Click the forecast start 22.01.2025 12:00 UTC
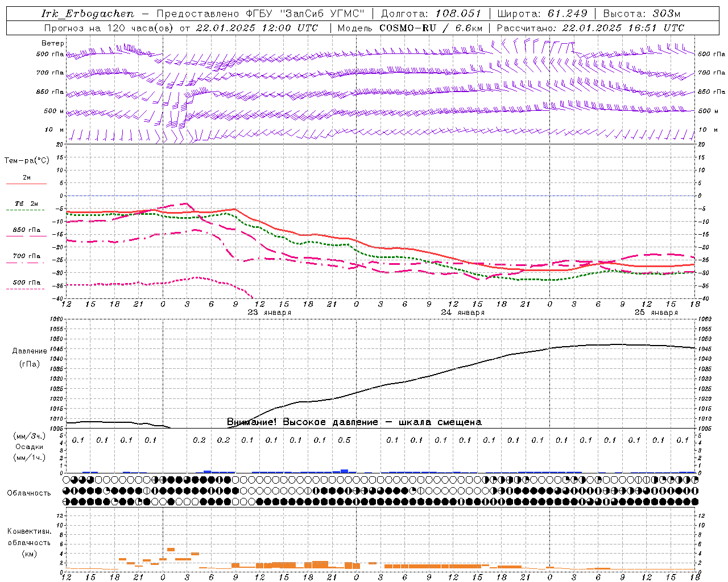 click(x=257, y=28)
